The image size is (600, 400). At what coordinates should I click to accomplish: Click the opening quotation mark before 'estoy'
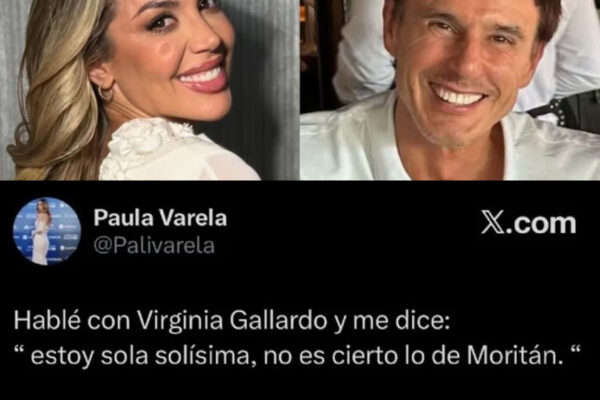tap(19, 350)
